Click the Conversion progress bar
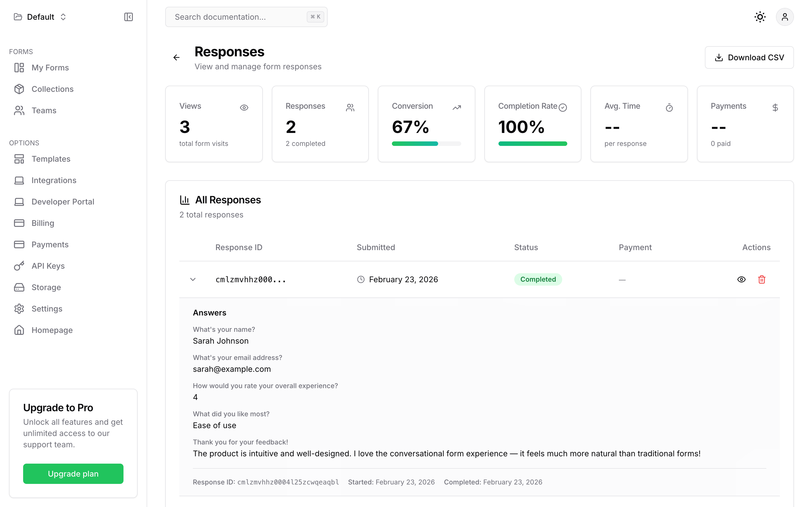The height and width of the screenshot is (507, 812). [x=426, y=144]
